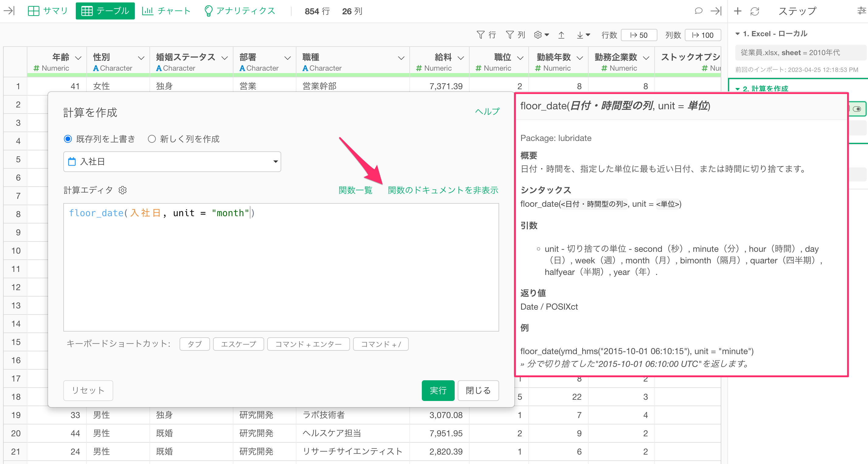Click the コマンド + エンター shortcut button
This screenshot has height=464, width=868.
(308, 344)
